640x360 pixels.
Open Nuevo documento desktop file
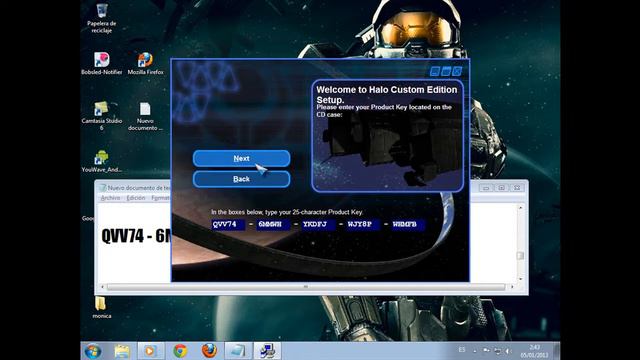coord(145,116)
